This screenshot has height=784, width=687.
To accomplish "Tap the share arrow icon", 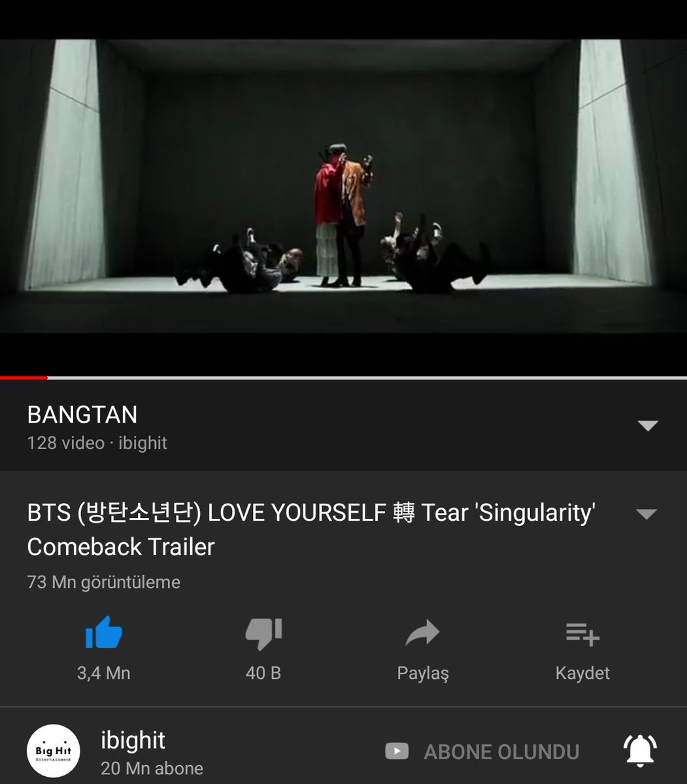I will click(422, 633).
